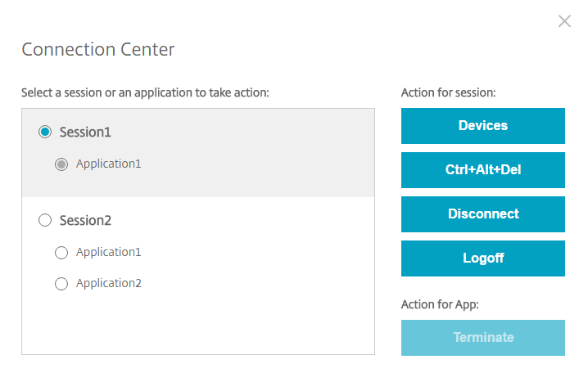
Task: Click Application1 label under Session2
Action: 108,252
